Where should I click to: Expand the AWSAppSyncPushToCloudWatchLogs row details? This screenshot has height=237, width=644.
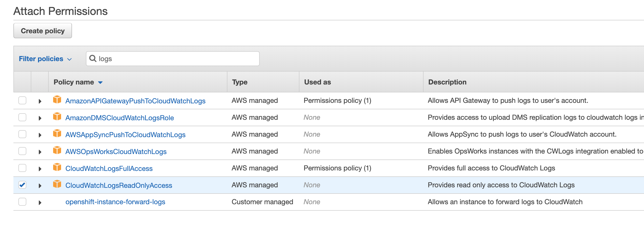40,135
